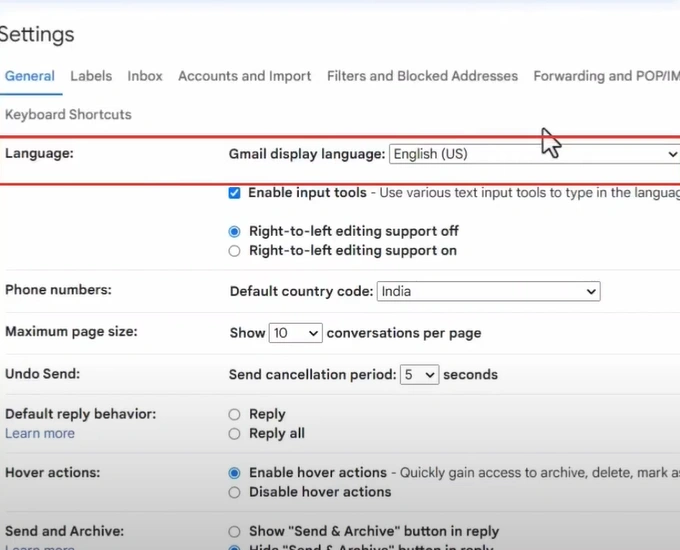Open Send cancellation period dropdown

click(419, 374)
